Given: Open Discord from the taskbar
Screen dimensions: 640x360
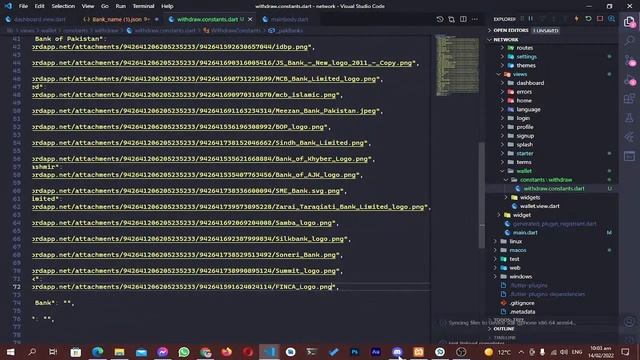Looking at the screenshot, I should 397,351.
